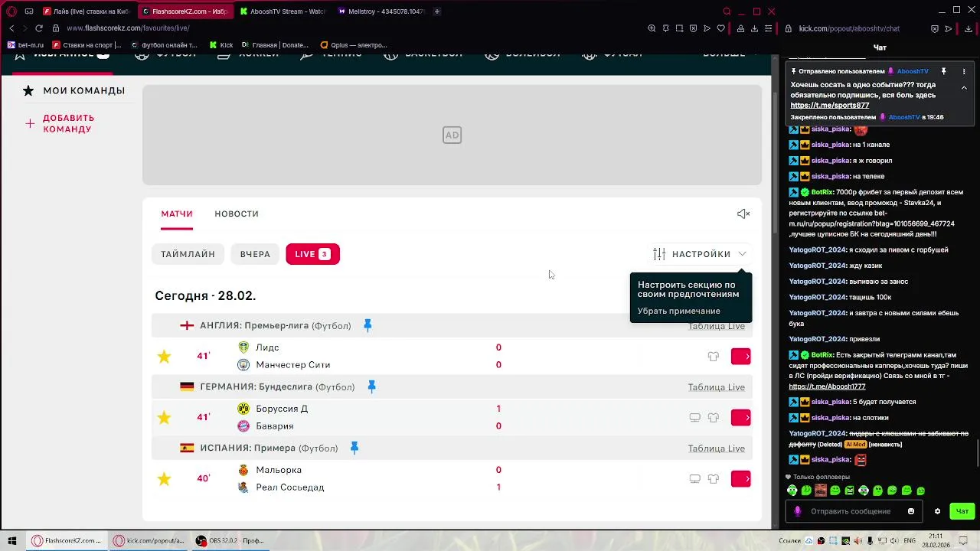Toggle favorite star for Leeds match
This screenshot has width=980, height=551.
164,356
